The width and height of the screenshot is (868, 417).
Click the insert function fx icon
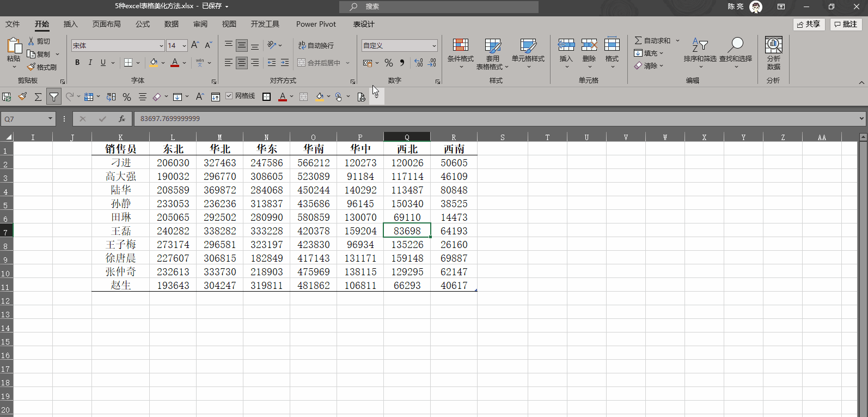122,118
